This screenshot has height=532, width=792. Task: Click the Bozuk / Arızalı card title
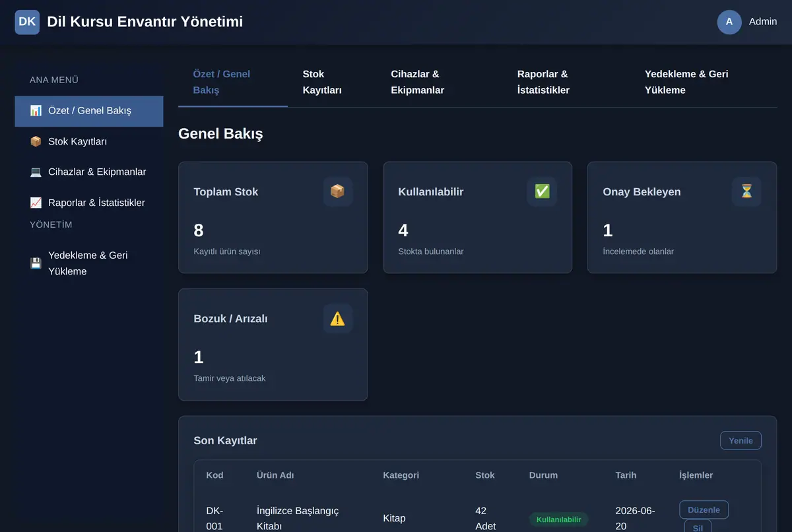click(230, 318)
